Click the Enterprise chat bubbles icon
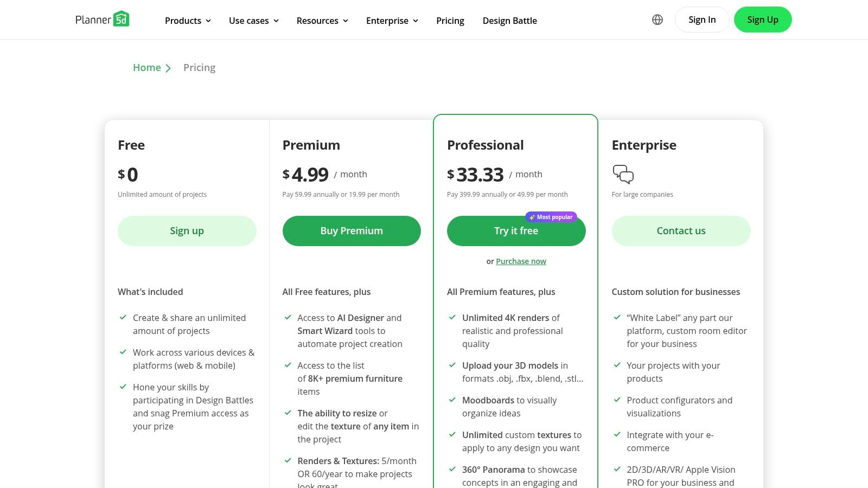Image resolution: width=868 pixels, height=488 pixels. tap(623, 174)
